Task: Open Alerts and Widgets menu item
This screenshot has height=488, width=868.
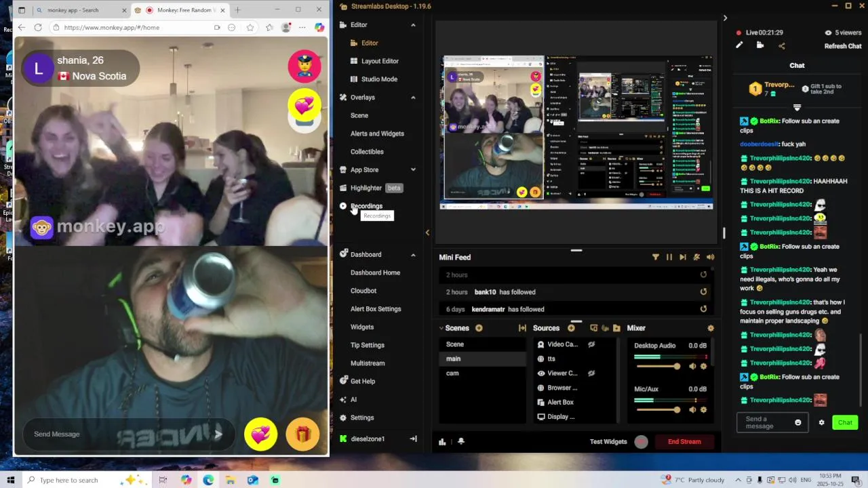Action: [377, 134]
